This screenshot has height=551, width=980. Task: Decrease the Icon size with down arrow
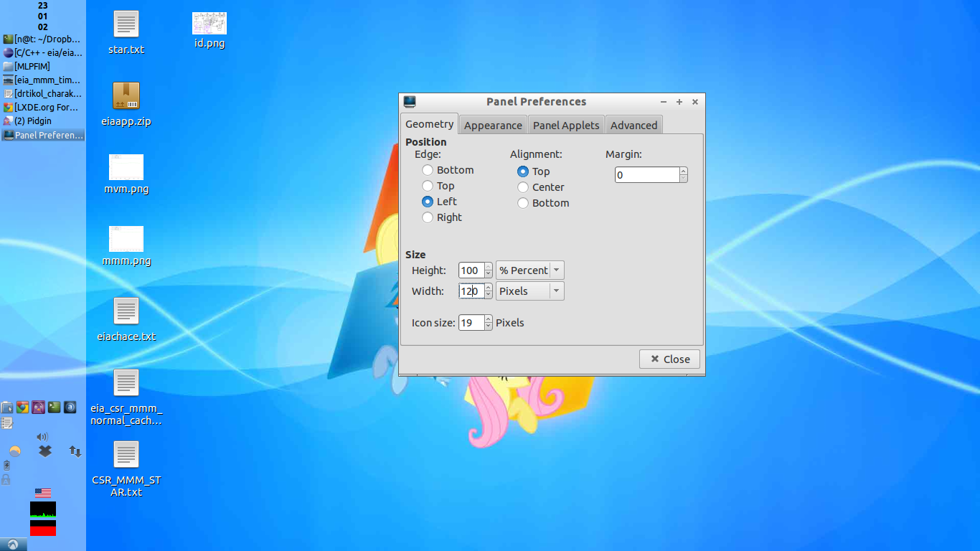pyautogui.click(x=489, y=326)
